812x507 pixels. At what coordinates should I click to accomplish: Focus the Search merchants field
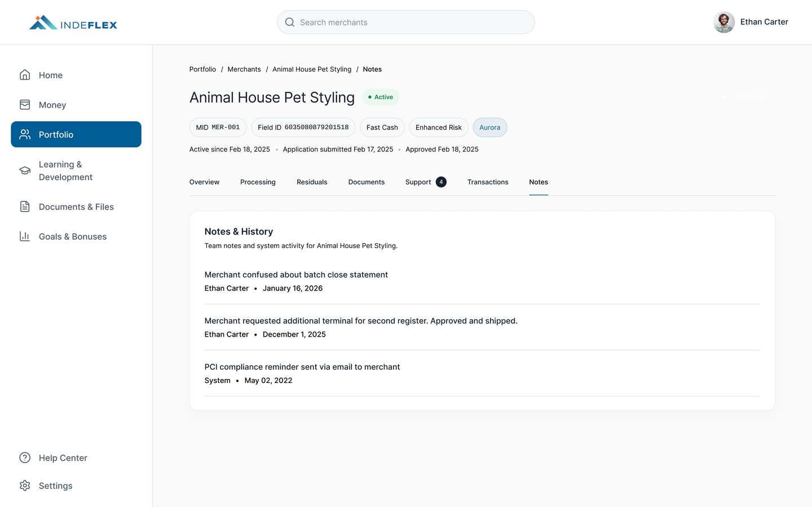tap(406, 22)
